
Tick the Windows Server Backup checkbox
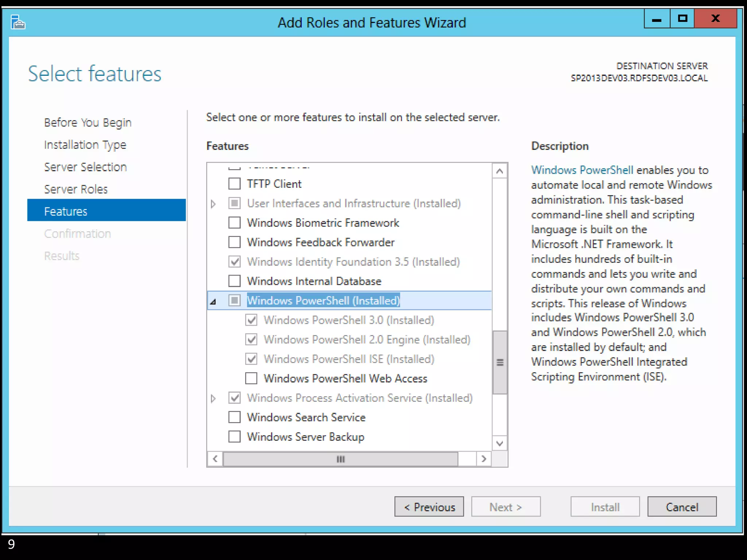pyautogui.click(x=235, y=437)
